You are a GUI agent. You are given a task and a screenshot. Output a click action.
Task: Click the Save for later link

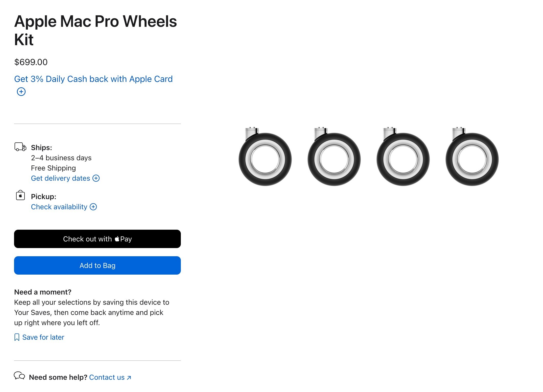pos(43,337)
